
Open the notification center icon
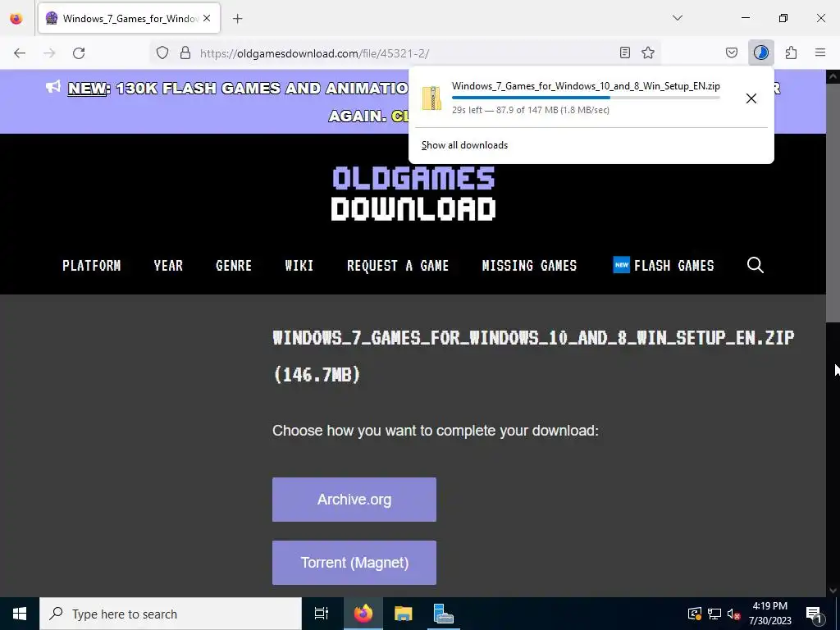coord(814,614)
